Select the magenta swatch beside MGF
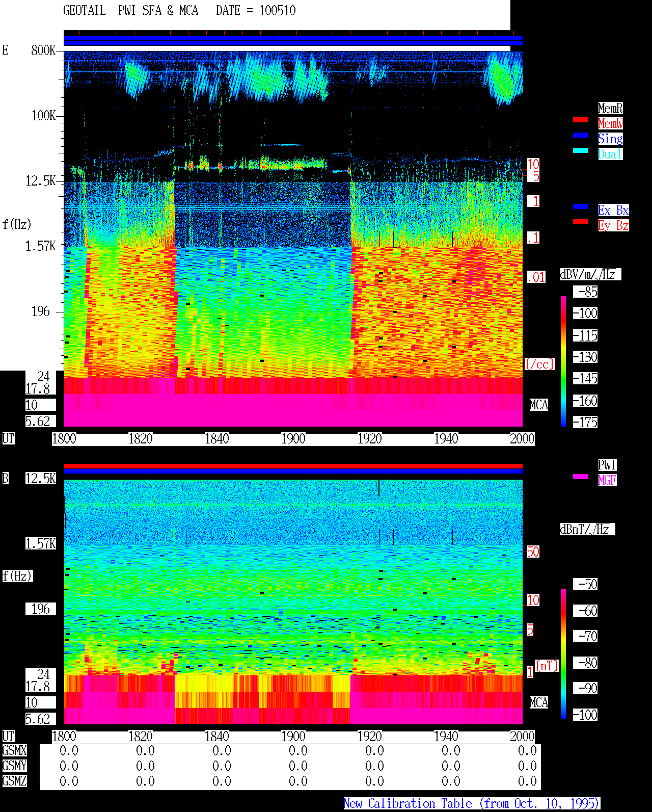652x812 pixels. [581, 477]
